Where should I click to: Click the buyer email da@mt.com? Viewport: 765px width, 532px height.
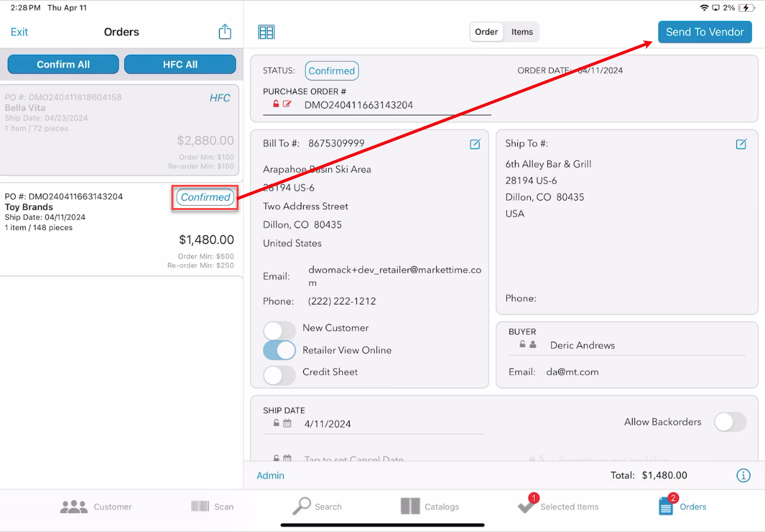pos(572,372)
